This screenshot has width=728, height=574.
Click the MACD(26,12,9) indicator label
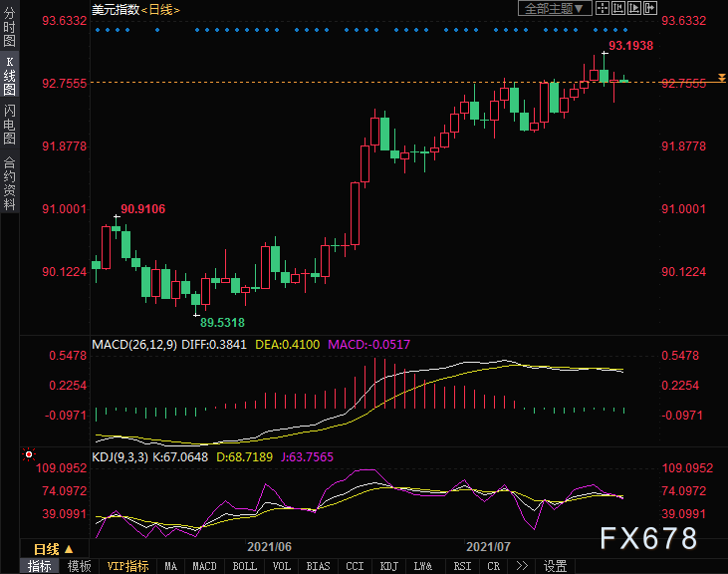[x=134, y=345]
